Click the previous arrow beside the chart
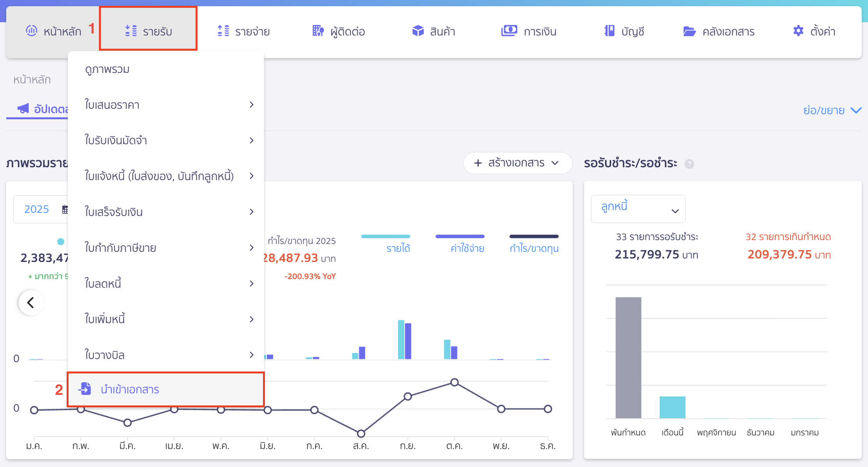Viewport: 868px width, 467px height. (x=30, y=302)
